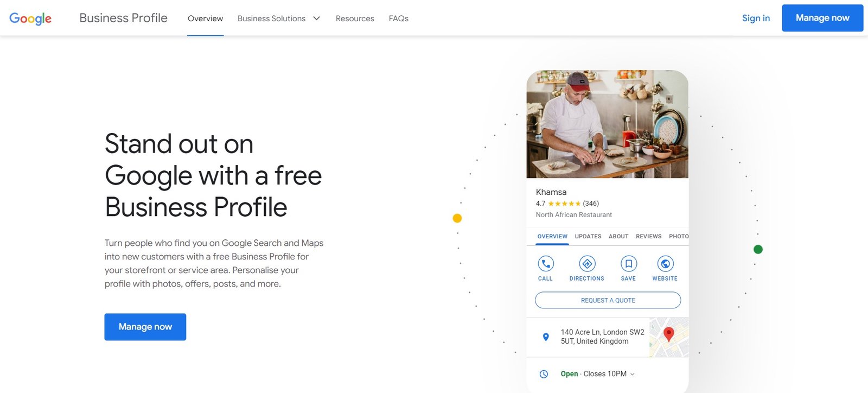
Task: Click the five-star rating icons
Action: click(564, 204)
